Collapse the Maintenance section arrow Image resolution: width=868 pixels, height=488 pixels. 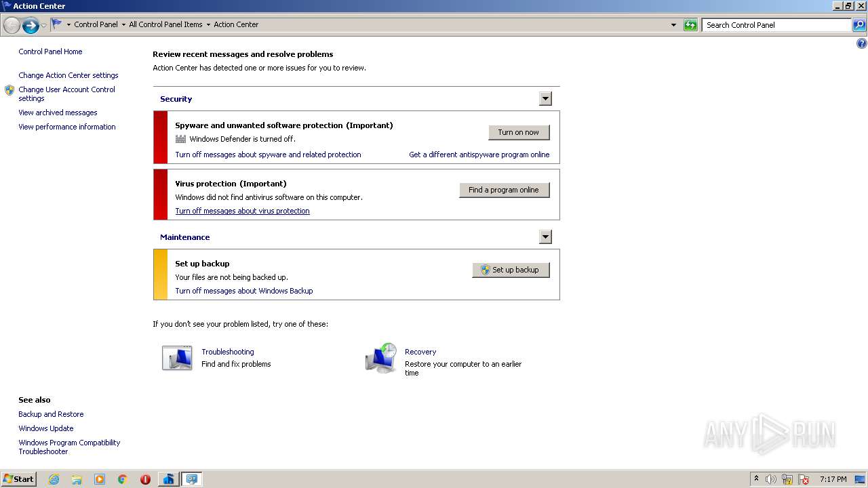point(545,237)
